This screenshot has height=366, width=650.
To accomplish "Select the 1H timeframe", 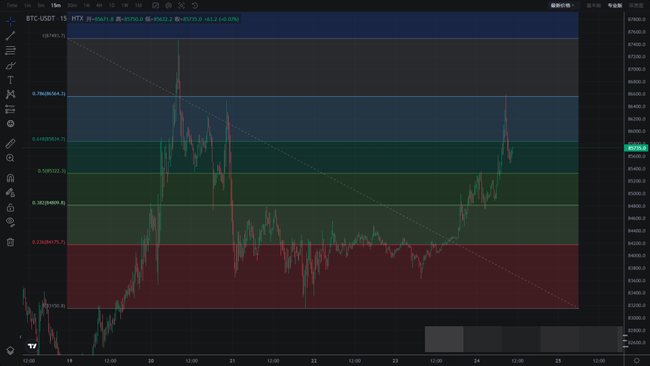I will [x=87, y=5].
